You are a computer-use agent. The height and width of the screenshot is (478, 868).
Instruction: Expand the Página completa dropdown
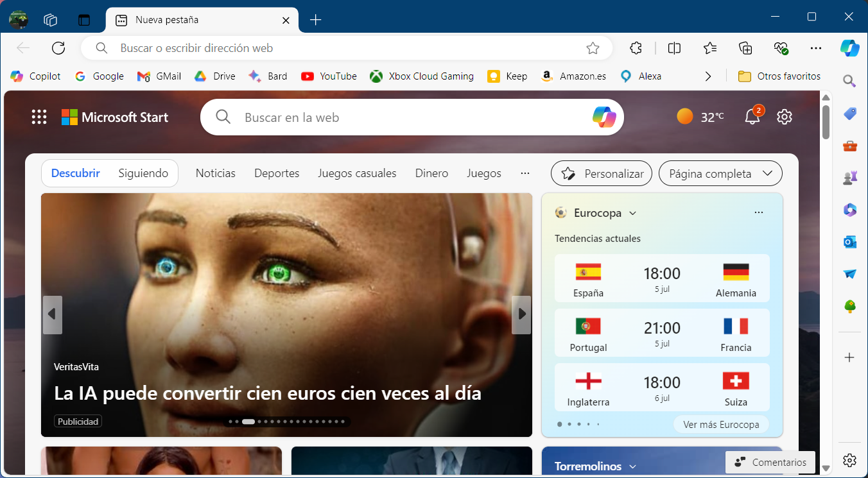click(720, 173)
